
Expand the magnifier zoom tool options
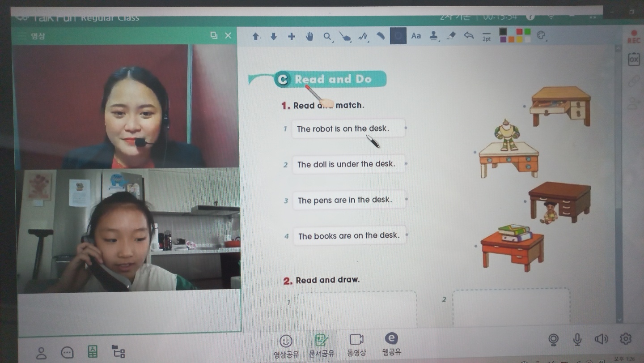(328, 37)
